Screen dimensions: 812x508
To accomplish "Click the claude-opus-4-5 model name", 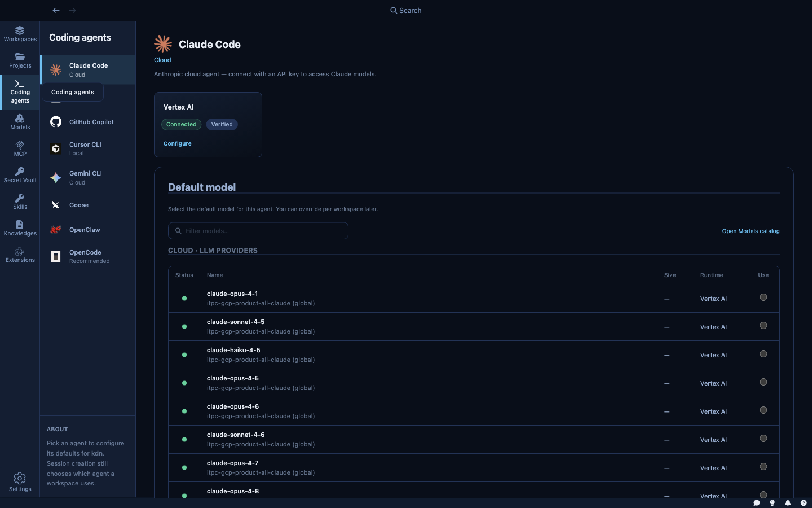I will 233,378.
